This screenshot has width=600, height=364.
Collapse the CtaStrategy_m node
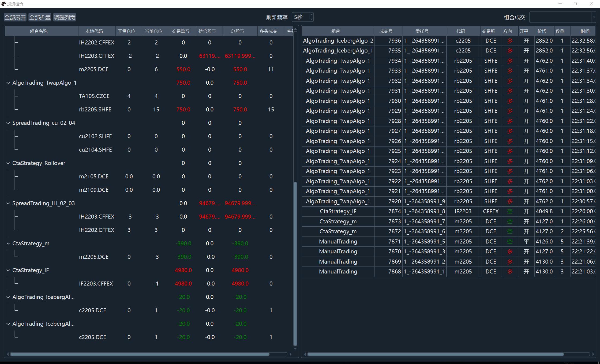8,243
